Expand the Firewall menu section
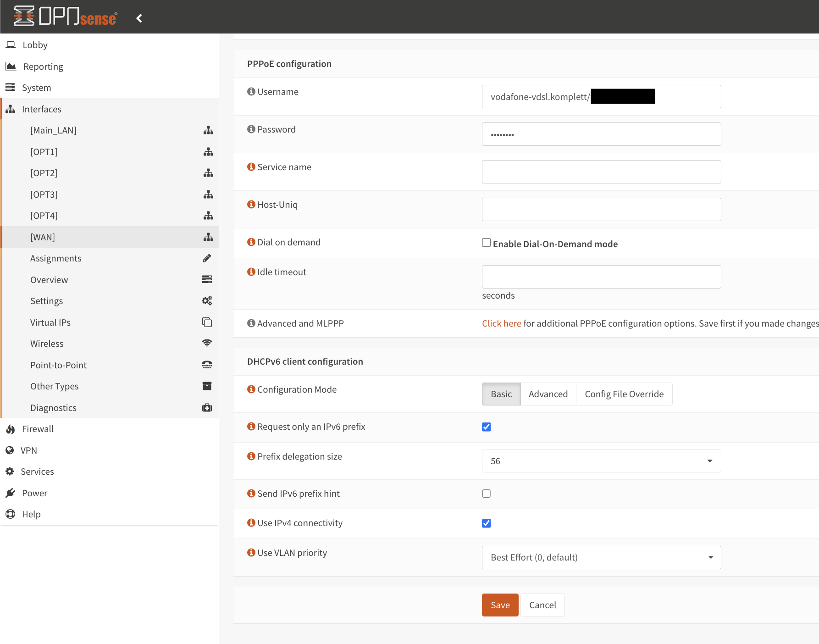 point(38,429)
